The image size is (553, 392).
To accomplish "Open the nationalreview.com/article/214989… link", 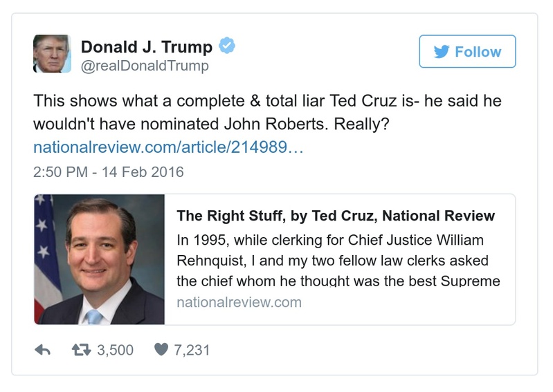I will click(169, 147).
